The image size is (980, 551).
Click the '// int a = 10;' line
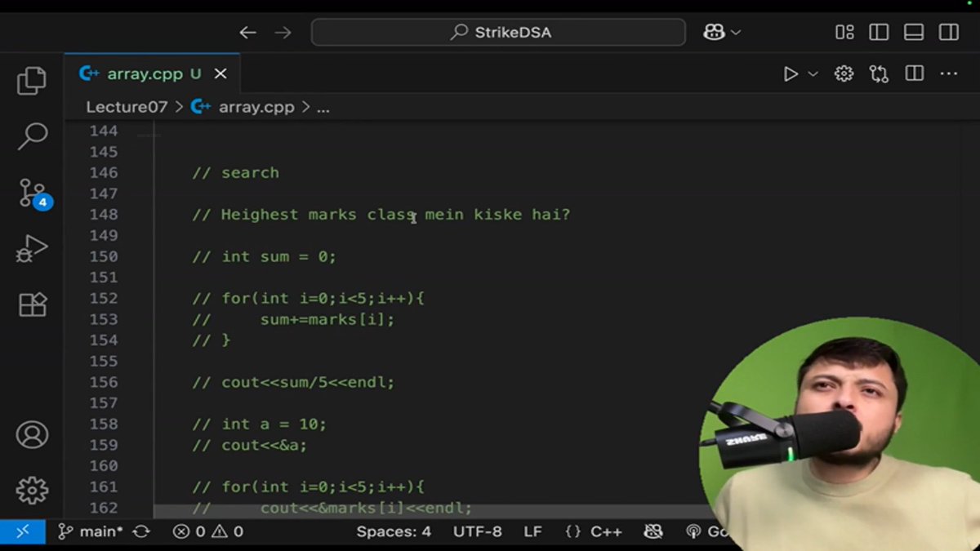[x=259, y=424]
